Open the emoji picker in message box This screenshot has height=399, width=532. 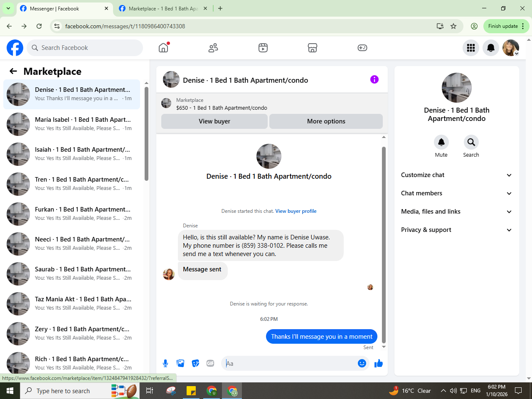[362, 363]
